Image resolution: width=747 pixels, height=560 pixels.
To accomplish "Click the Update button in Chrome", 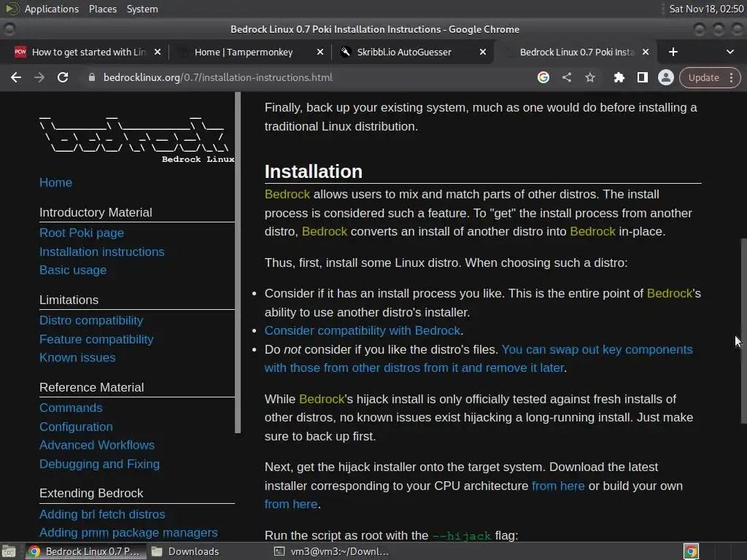I will [703, 77].
